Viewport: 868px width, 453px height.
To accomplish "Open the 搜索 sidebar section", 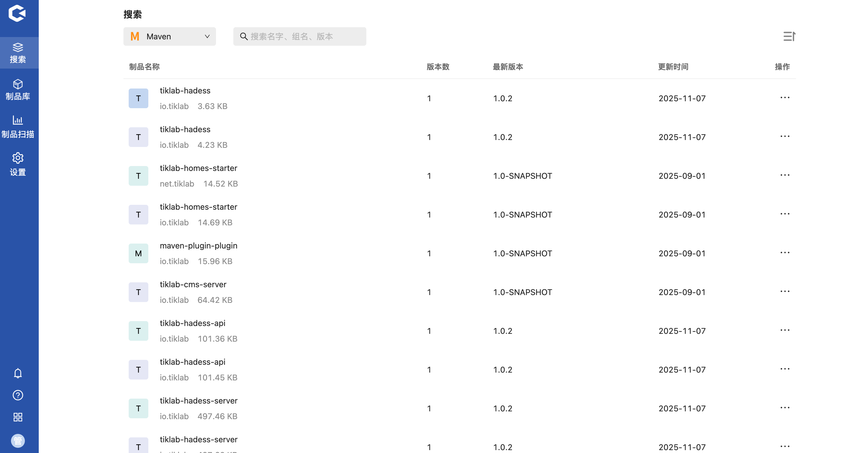I will [x=18, y=53].
